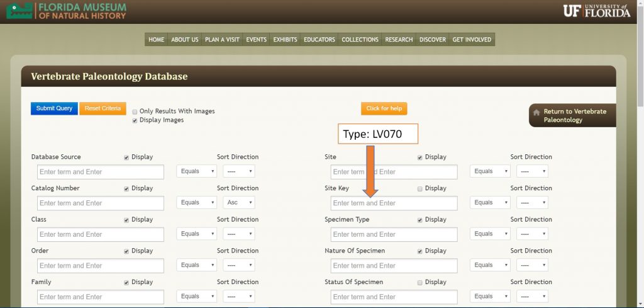Disable Display checkbox for Catalog Number

pyautogui.click(x=127, y=188)
